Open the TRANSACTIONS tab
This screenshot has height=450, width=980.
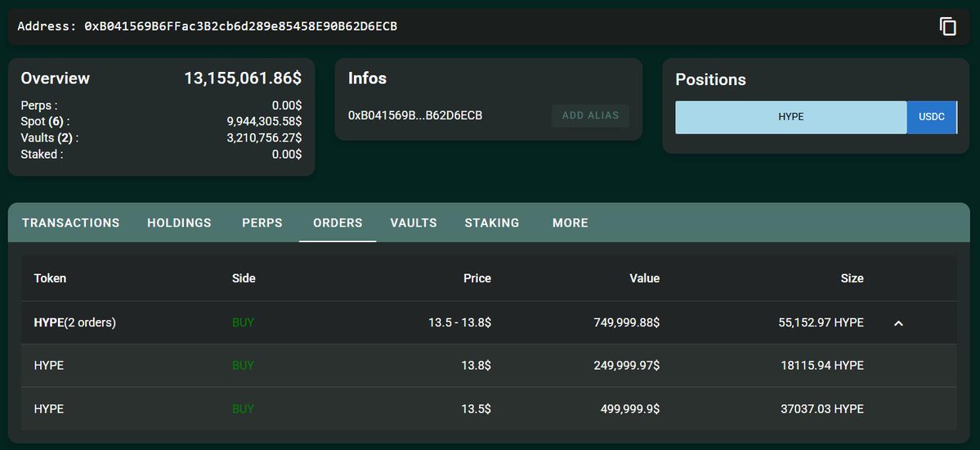tap(70, 223)
